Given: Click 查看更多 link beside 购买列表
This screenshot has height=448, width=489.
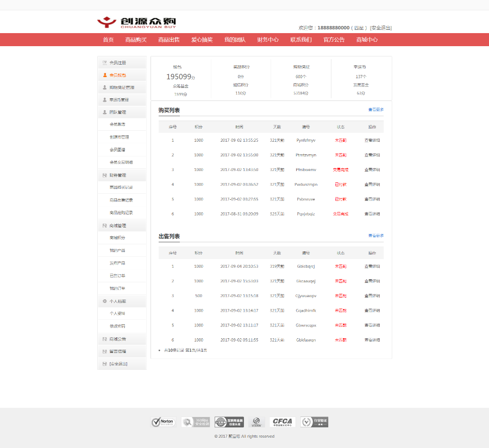Looking at the screenshot, I should (376, 110).
